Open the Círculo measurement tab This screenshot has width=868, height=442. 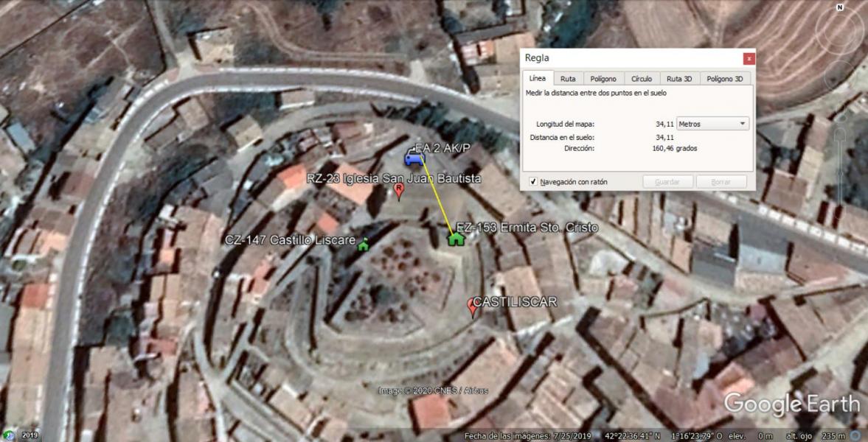(x=641, y=79)
